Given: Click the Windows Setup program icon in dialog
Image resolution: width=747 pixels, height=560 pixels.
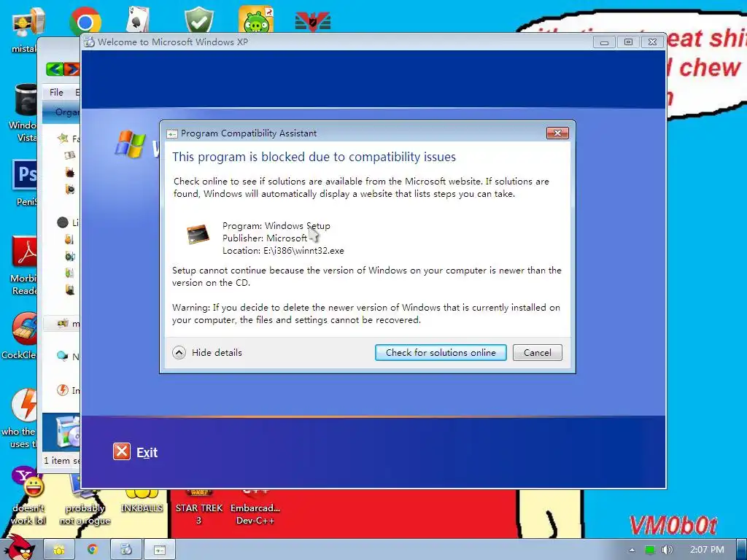Looking at the screenshot, I should [x=198, y=234].
